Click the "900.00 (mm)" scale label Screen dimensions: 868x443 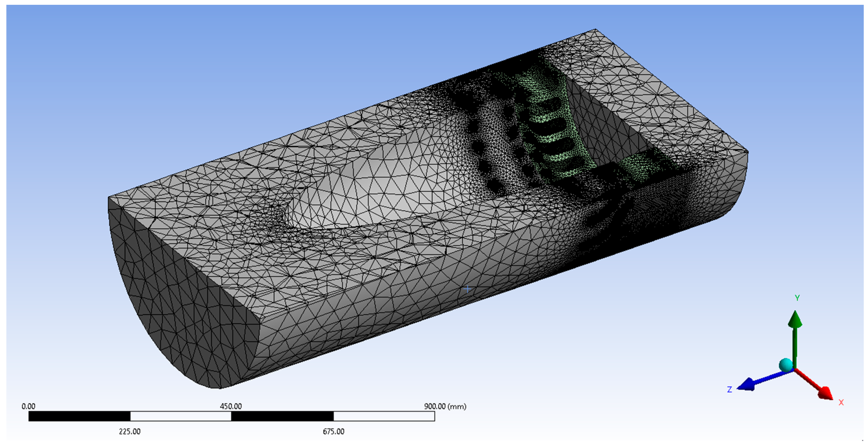pos(445,406)
